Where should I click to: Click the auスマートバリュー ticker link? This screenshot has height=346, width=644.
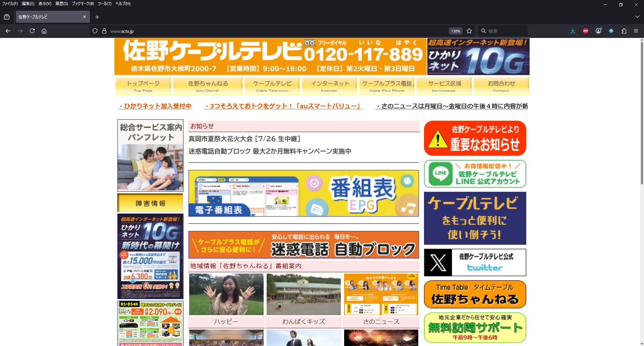[283, 106]
